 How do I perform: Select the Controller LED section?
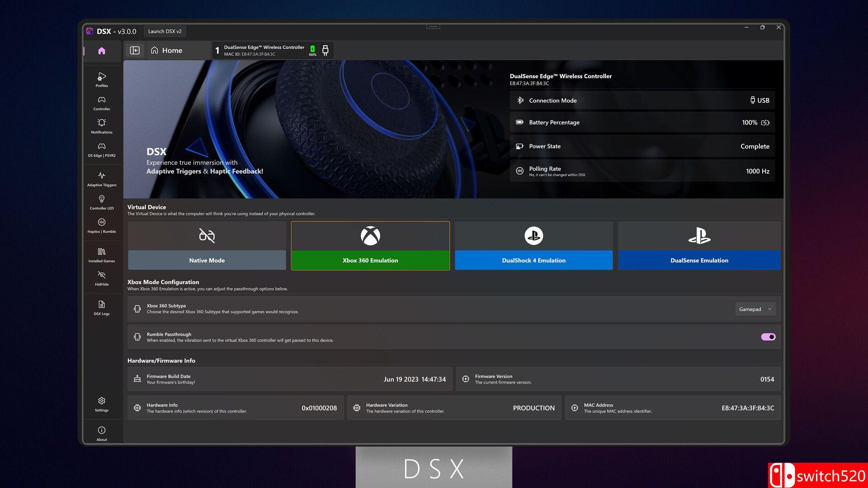101,202
